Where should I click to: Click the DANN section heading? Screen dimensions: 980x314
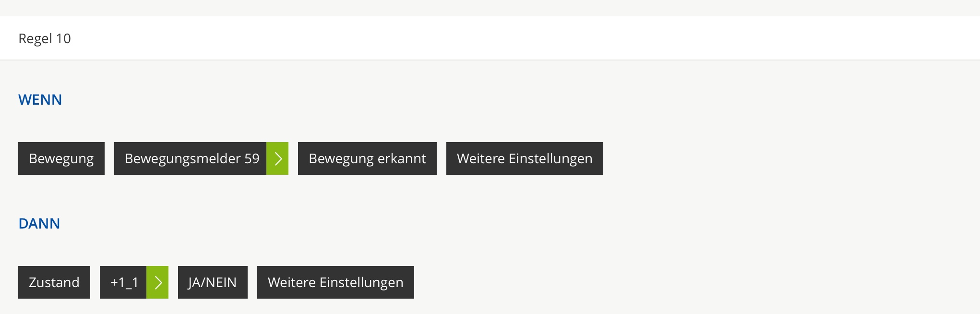[39, 224]
